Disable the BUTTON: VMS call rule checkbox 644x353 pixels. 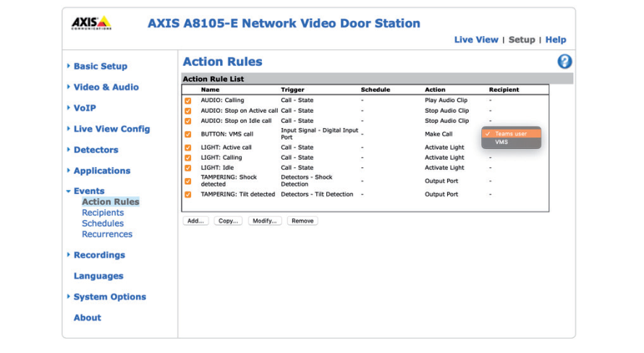pyautogui.click(x=187, y=135)
